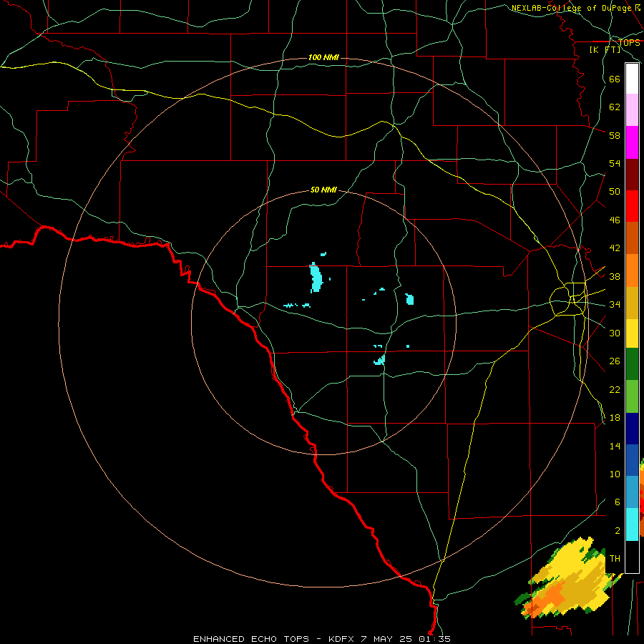The width and height of the screenshot is (644, 644).
Task: Click the "50 NMI" range ring label
Action: click(x=323, y=190)
